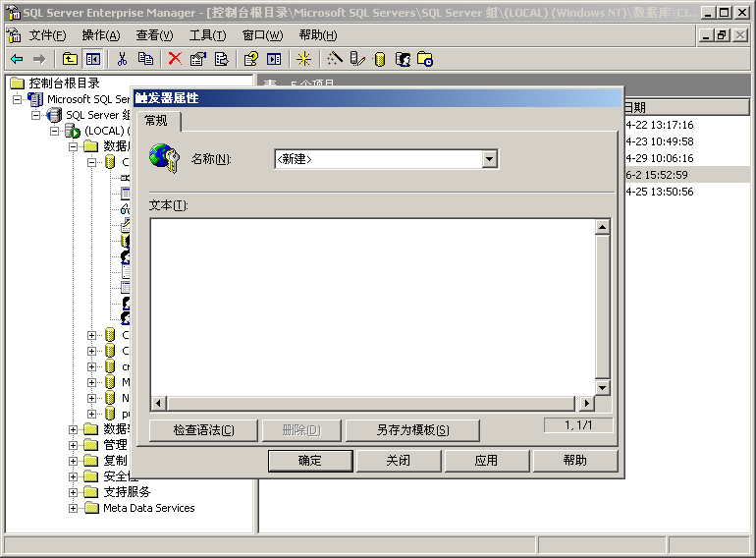Collapse the SQL Server 组 tree node

pyautogui.click(x=36, y=115)
